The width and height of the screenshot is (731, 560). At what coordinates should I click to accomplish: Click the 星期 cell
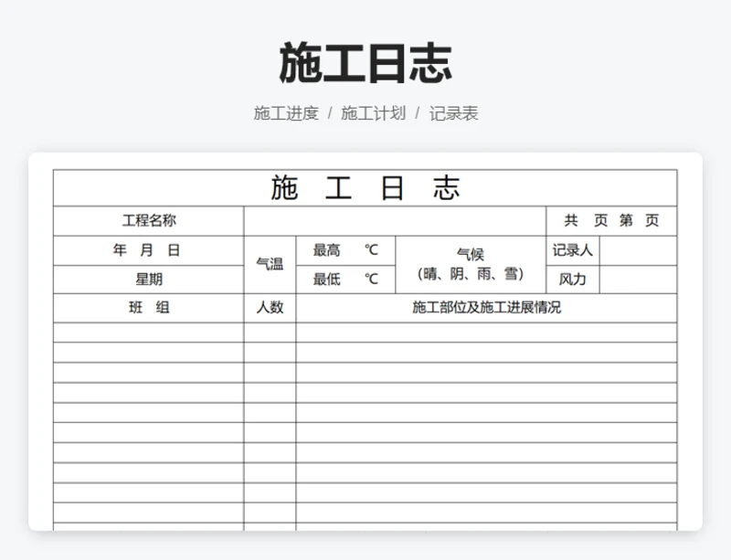pyautogui.click(x=149, y=280)
